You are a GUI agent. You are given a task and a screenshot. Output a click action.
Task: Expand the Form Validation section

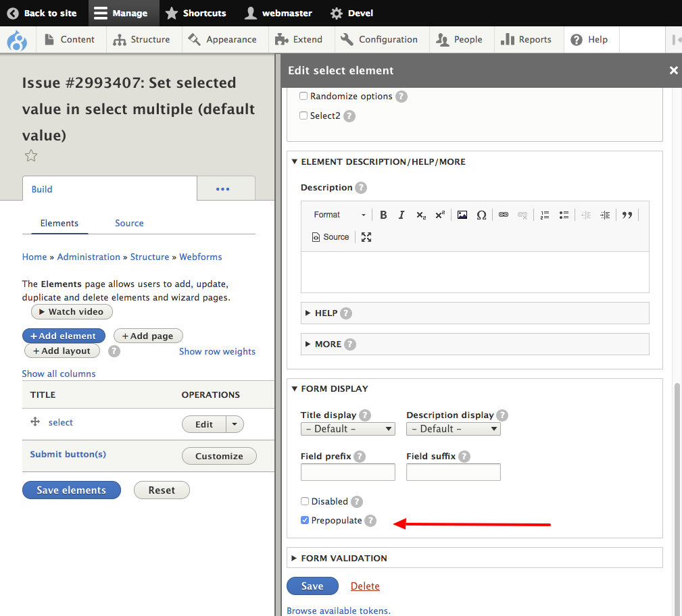(x=343, y=558)
